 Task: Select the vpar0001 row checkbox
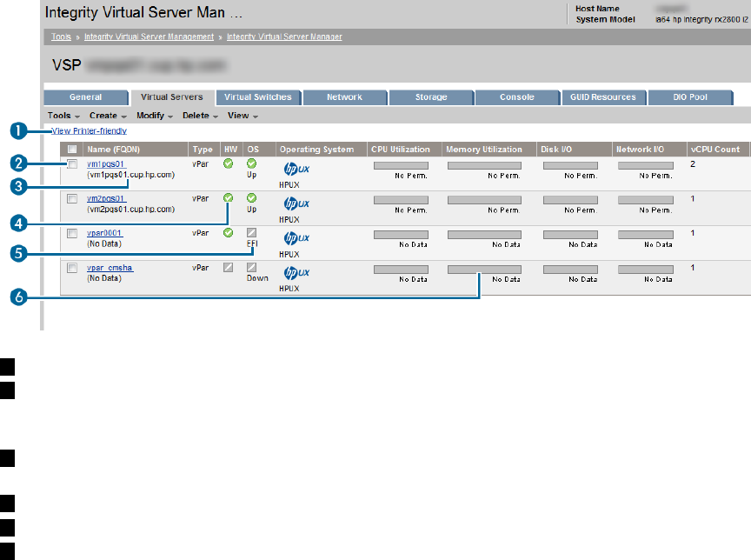(x=73, y=234)
